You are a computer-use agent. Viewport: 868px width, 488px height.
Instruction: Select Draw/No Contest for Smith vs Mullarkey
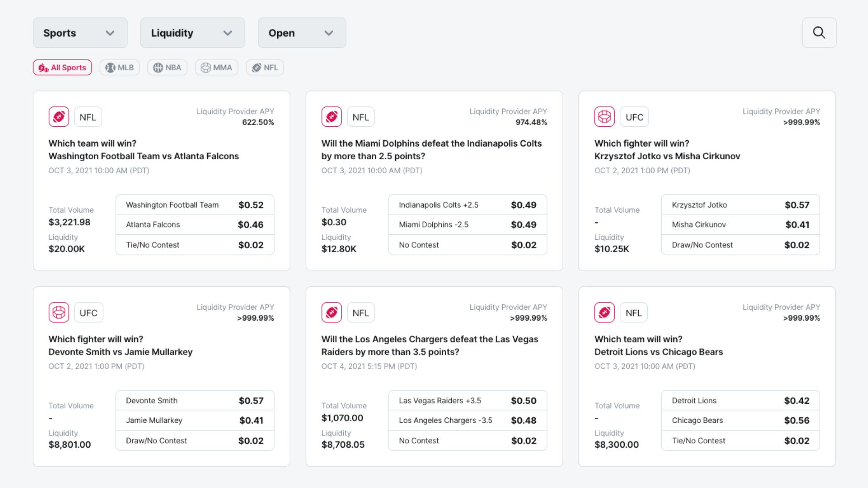point(195,440)
